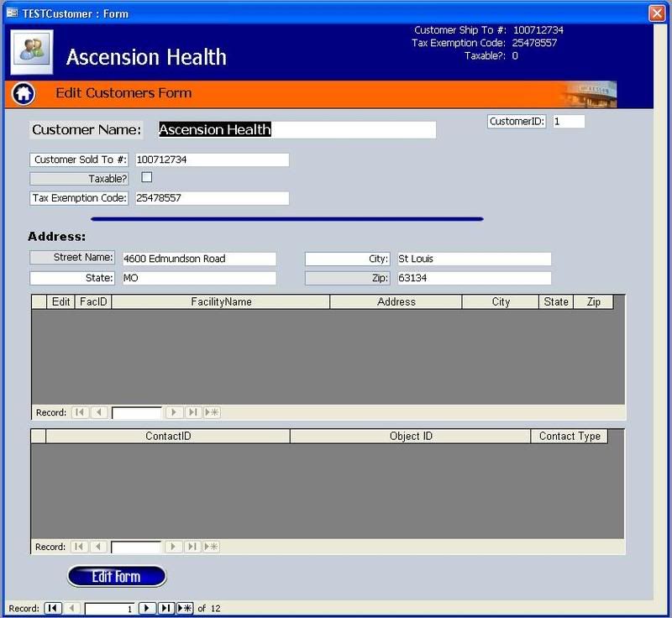Click the building thumbnail in orange bar
The image size is (672, 618).
[x=591, y=94]
